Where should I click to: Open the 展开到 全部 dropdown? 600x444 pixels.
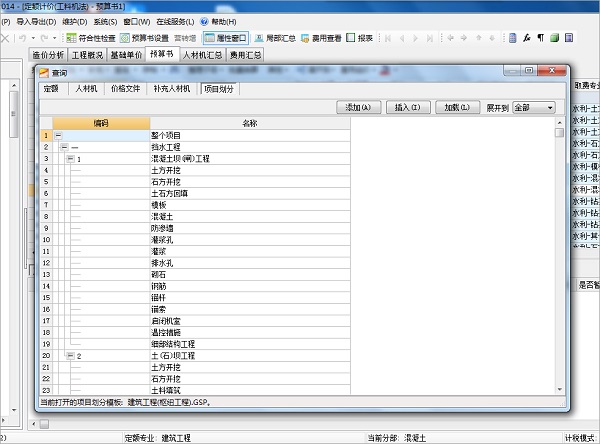pyautogui.click(x=533, y=107)
